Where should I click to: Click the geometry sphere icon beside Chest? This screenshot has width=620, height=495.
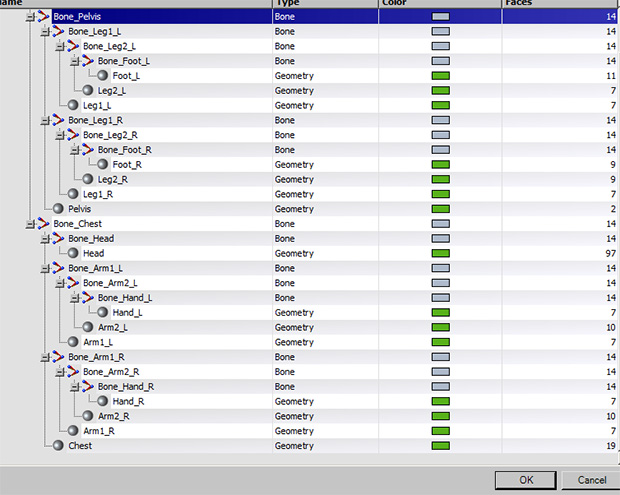pyautogui.click(x=58, y=445)
